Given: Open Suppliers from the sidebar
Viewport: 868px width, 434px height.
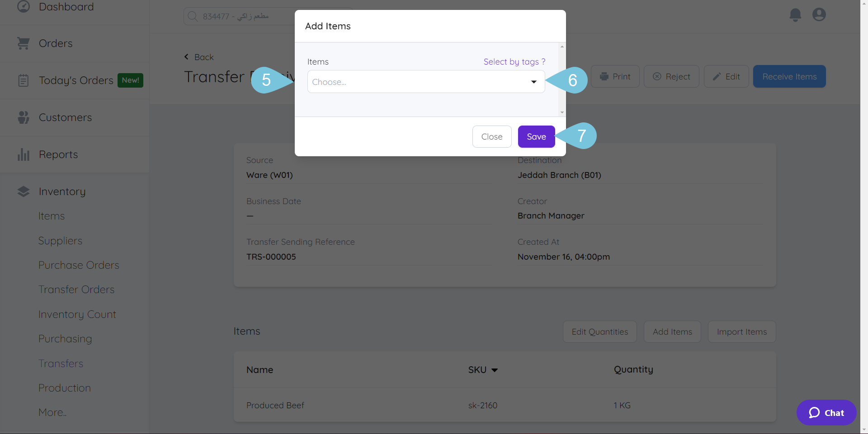Looking at the screenshot, I should 60,240.
